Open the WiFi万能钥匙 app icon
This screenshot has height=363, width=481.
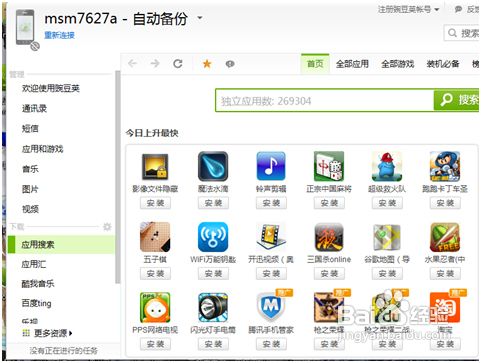pyautogui.click(x=213, y=237)
